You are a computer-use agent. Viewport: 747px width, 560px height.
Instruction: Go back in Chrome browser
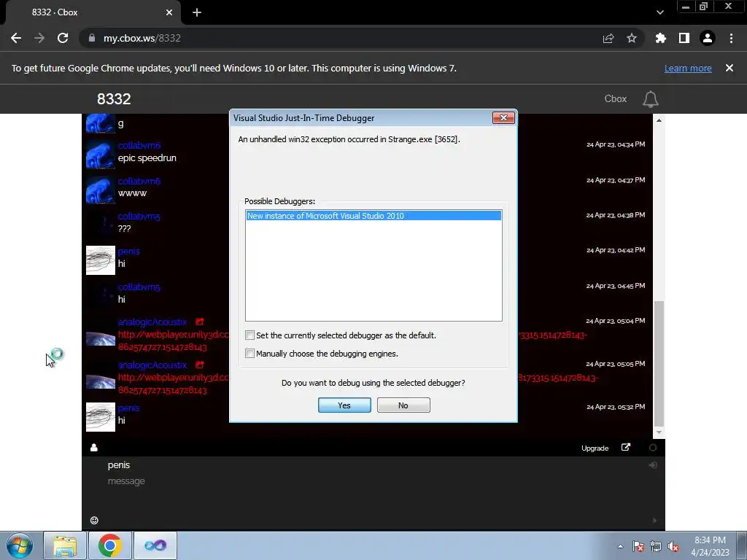16,38
